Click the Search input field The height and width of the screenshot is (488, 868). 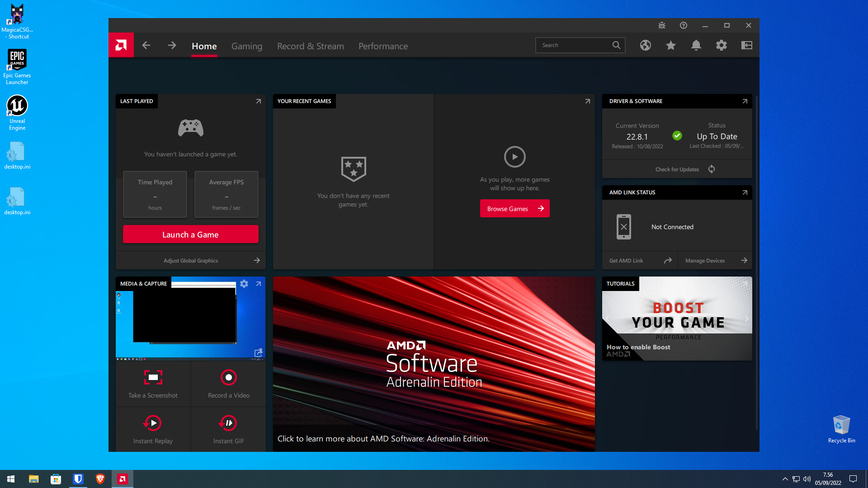tap(574, 45)
